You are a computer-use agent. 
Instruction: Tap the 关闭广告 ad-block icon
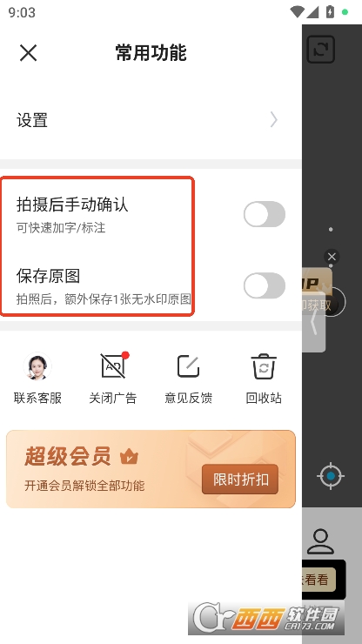pos(113,366)
